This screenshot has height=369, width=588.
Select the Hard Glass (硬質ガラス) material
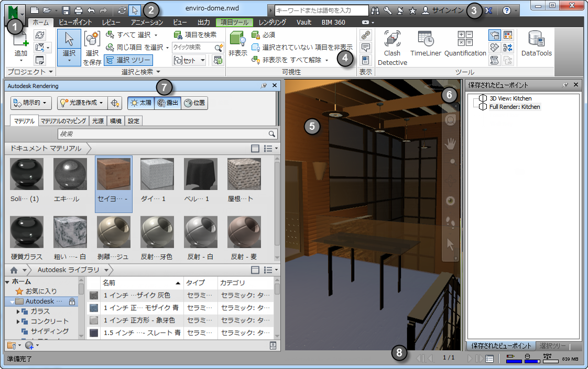[x=27, y=238]
